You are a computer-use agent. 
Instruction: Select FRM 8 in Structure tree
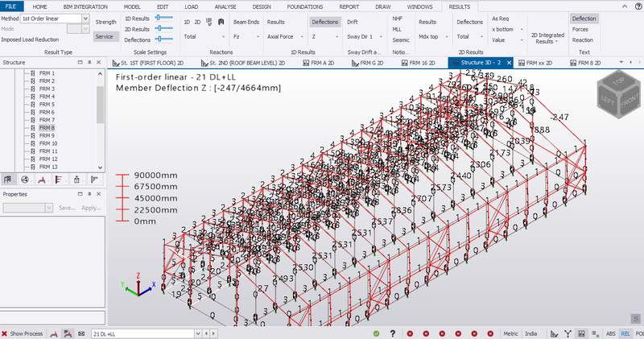click(x=47, y=128)
